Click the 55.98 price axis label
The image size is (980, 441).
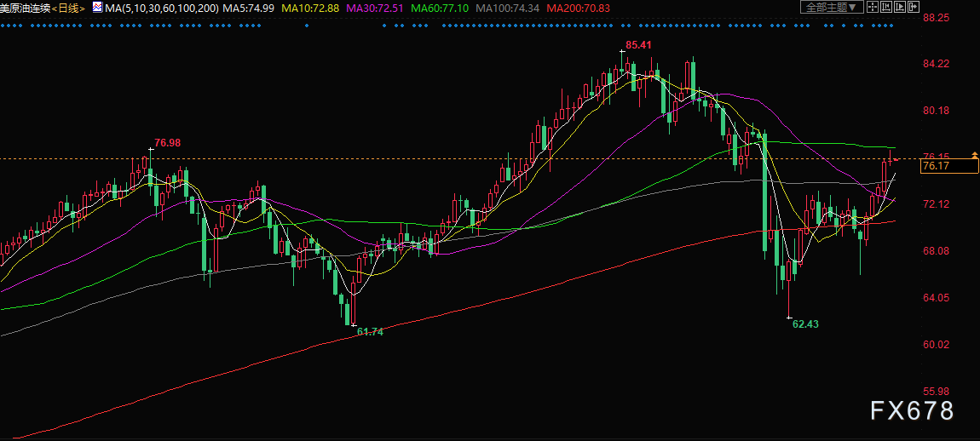pyautogui.click(x=937, y=392)
